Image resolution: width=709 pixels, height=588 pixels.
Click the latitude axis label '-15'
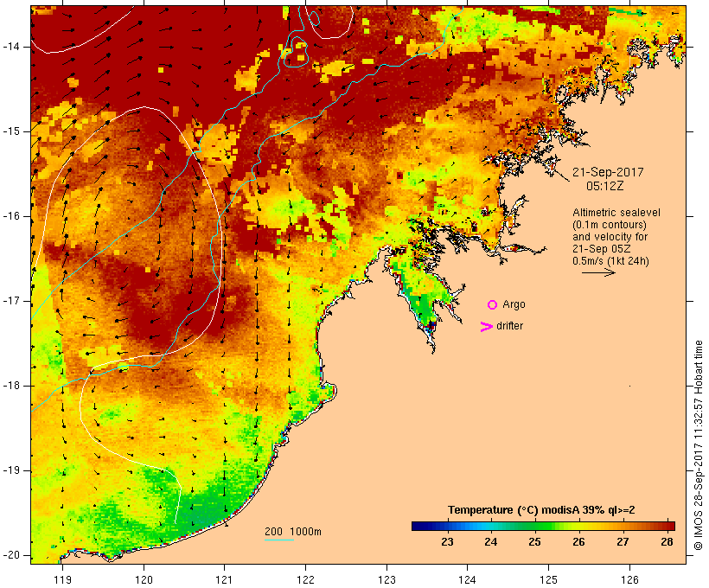point(10,131)
